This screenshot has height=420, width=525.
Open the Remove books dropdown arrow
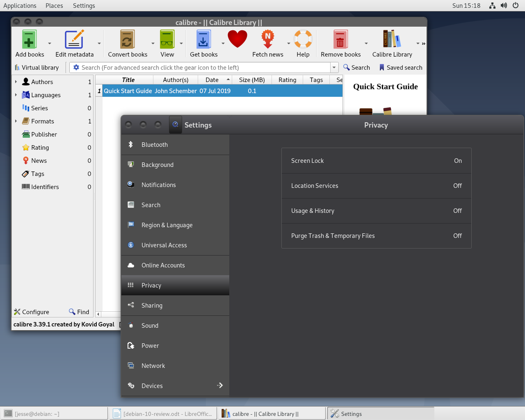pos(366,43)
